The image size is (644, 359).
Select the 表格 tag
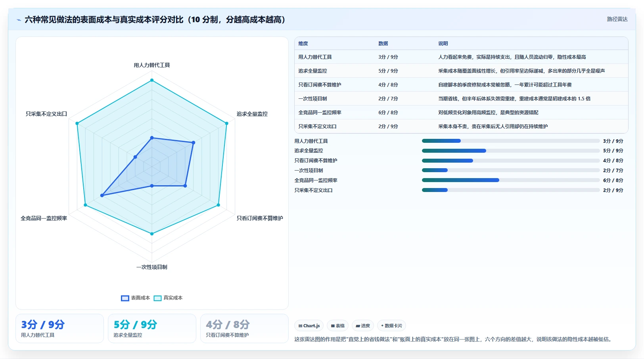(337, 326)
